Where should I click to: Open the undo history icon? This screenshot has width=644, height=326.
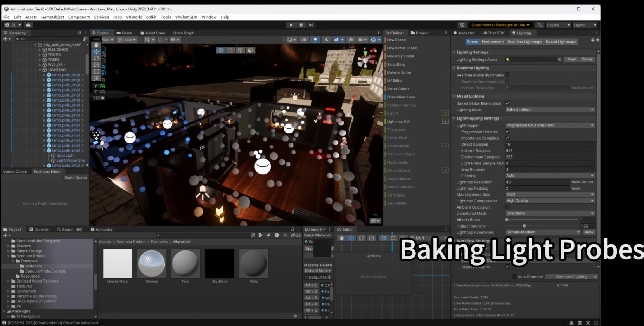[462, 25]
